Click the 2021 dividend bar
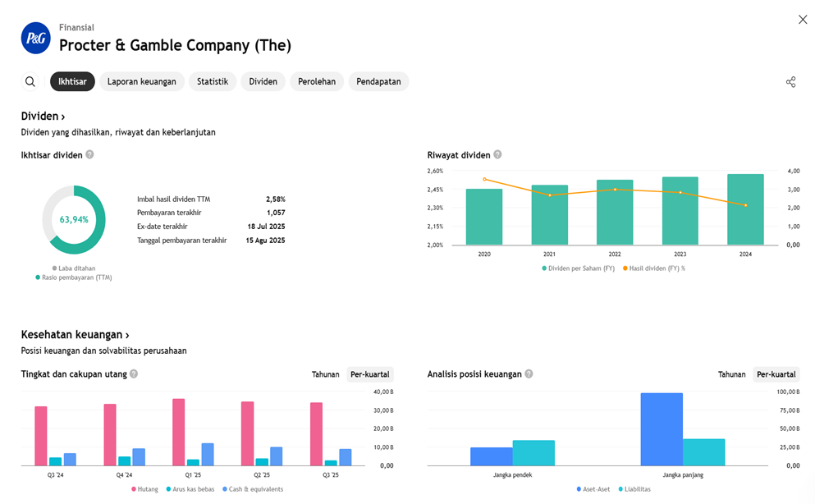Screen dimensions: 815x504 point(550,215)
